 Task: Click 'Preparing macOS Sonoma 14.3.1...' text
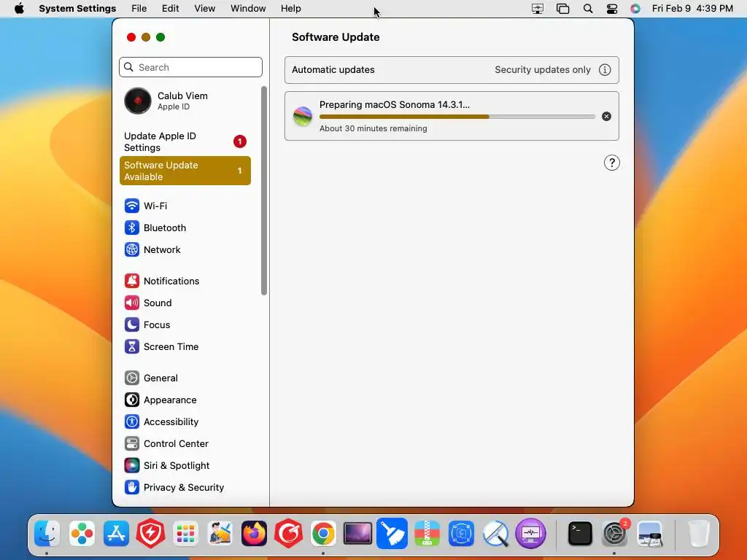[x=395, y=105]
